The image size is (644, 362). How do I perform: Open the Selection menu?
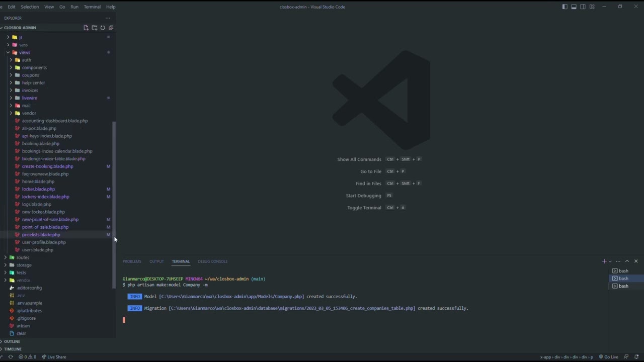[x=30, y=7]
